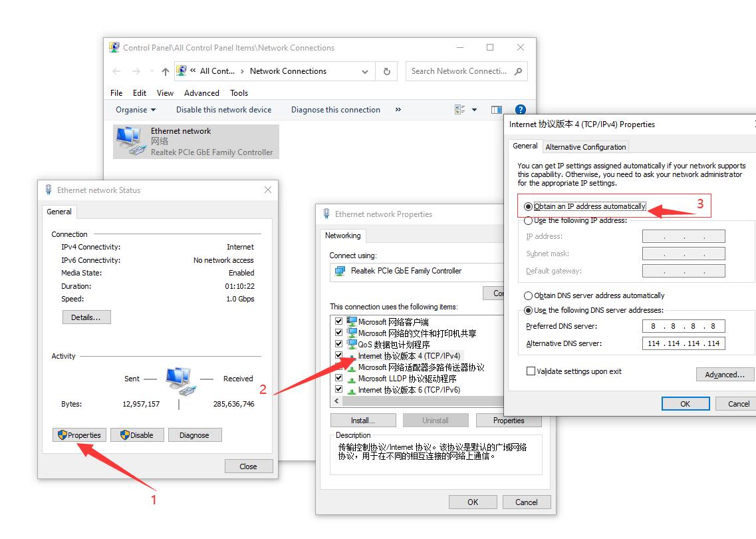Click the Advanced... button in IPv4 Properties
This screenshot has width=756, height=539.
725,375
